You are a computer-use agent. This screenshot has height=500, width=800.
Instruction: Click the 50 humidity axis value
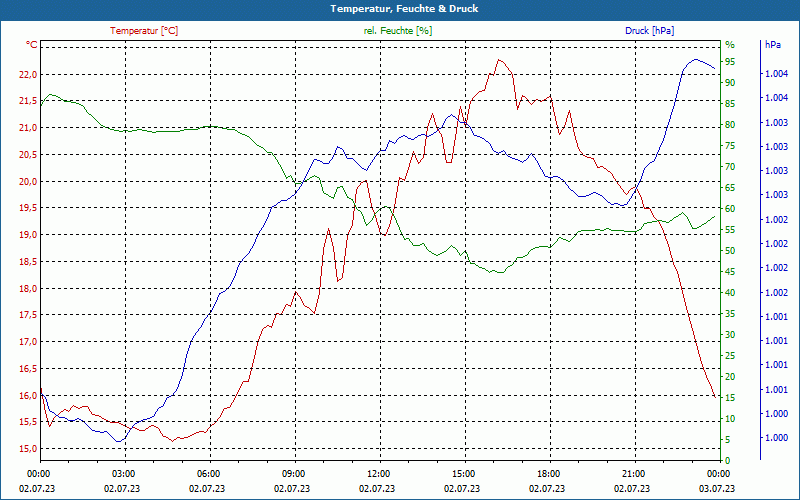(x=730, y=251)
